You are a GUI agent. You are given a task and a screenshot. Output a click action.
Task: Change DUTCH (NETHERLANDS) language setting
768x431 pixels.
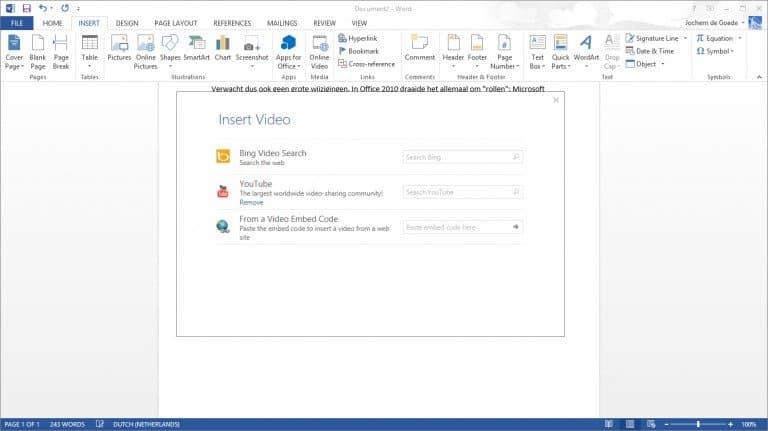pos(146,424)
